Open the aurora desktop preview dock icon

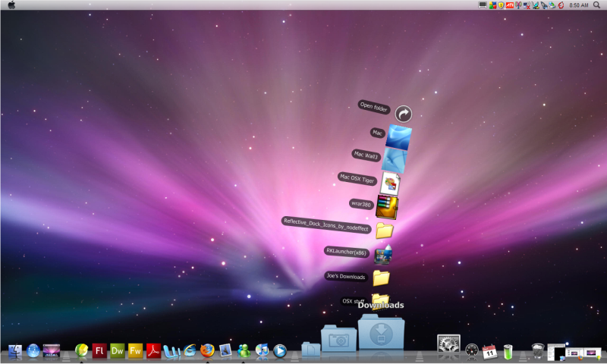coord(52,350)
